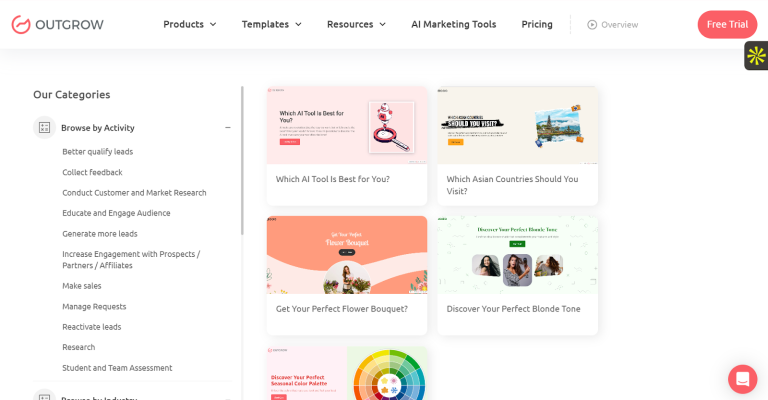Open Asian Countries quiz template thumbnail
This screenshot has width=768, height=400.
pos(517,126)
